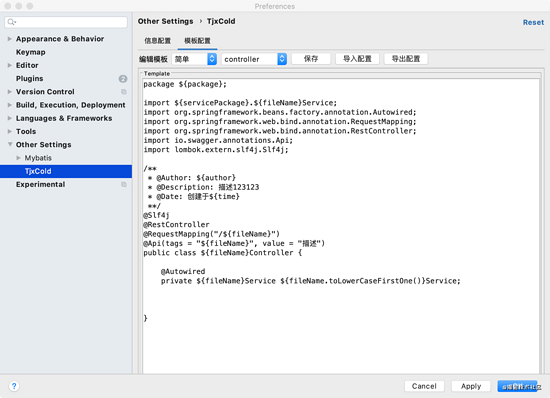Screen dimensions: 550x398
Task: Open the controller template type dropdown
Action: (254, 59)
